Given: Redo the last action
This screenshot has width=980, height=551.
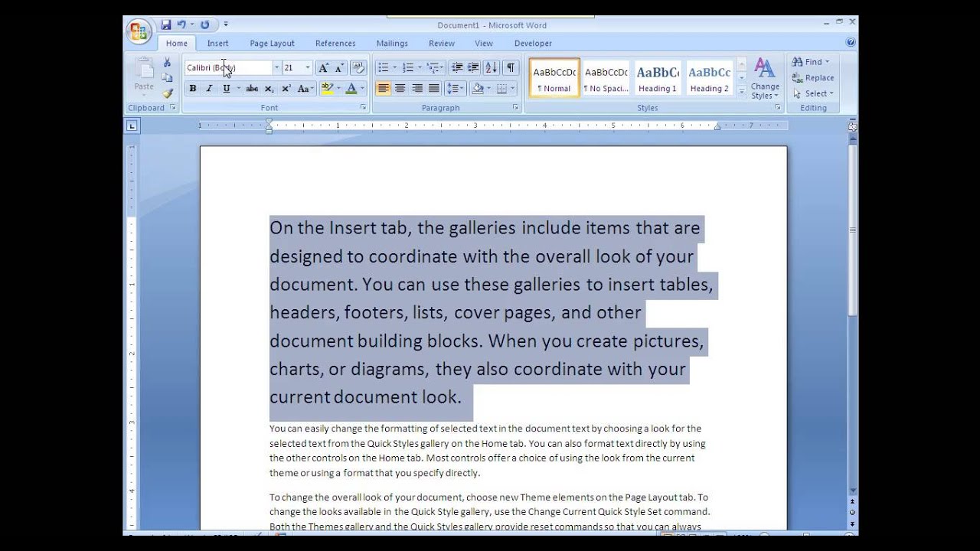Looking at the screenshot, I should click(205, 24).
